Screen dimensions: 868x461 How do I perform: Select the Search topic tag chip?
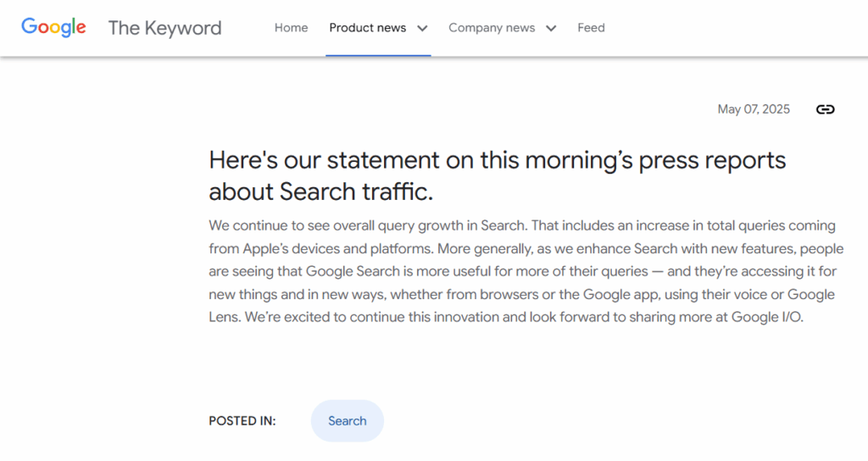click(347, 421)
